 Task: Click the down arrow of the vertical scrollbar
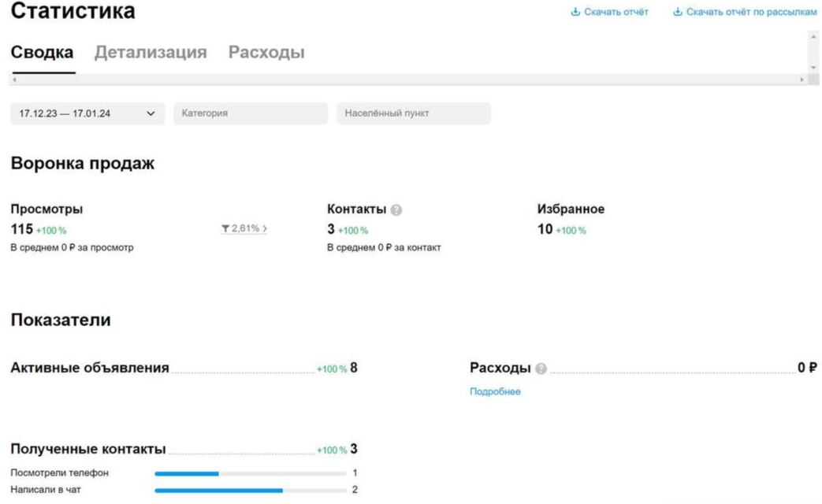tap(813, 68)
